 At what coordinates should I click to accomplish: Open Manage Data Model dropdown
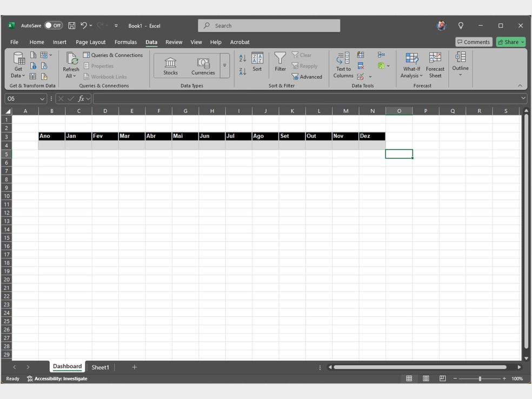point(388,66)
